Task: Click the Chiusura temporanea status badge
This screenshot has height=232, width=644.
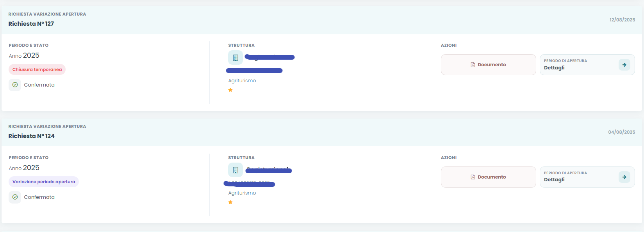Action: pyautogui.click(x=37, y=69)
